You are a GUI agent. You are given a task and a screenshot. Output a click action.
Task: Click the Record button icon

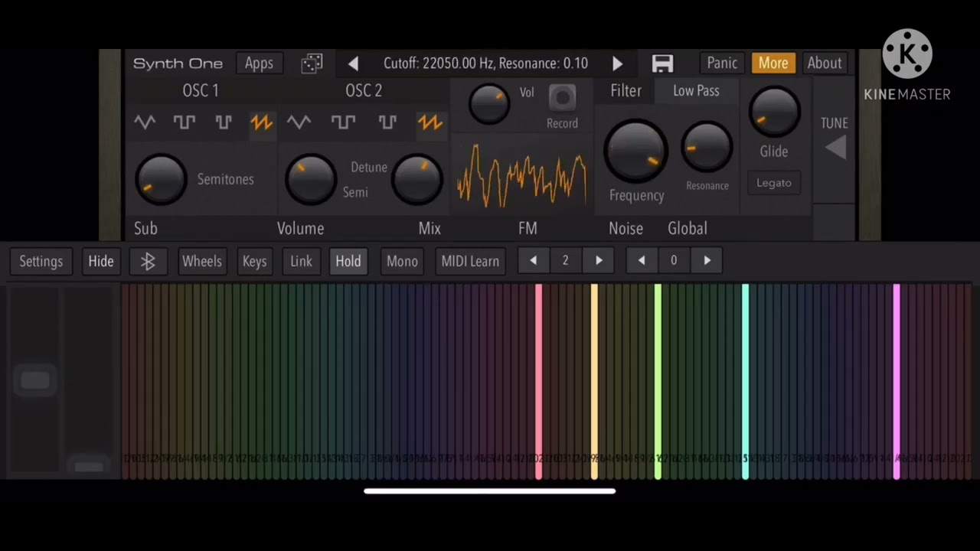pyautogui.click(x=563, y=98)
